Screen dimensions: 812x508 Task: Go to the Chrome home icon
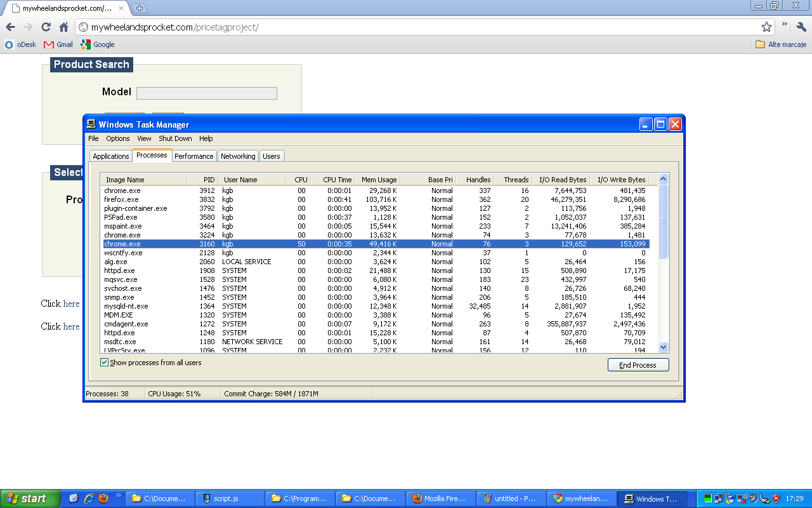(63, 27)
